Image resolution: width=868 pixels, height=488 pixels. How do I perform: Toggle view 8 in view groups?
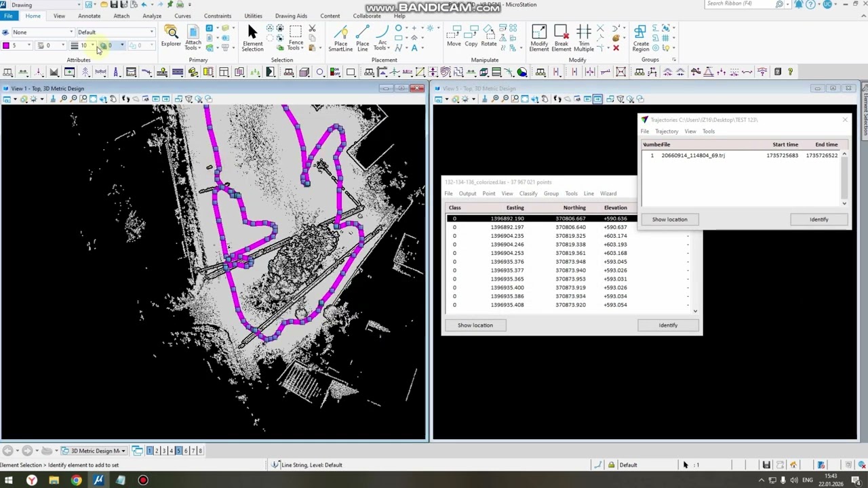click(x=200, y=451)
